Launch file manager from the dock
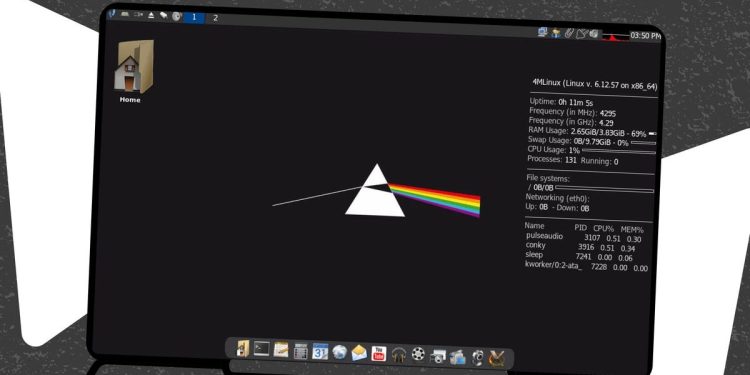 (x=243, y=348)
